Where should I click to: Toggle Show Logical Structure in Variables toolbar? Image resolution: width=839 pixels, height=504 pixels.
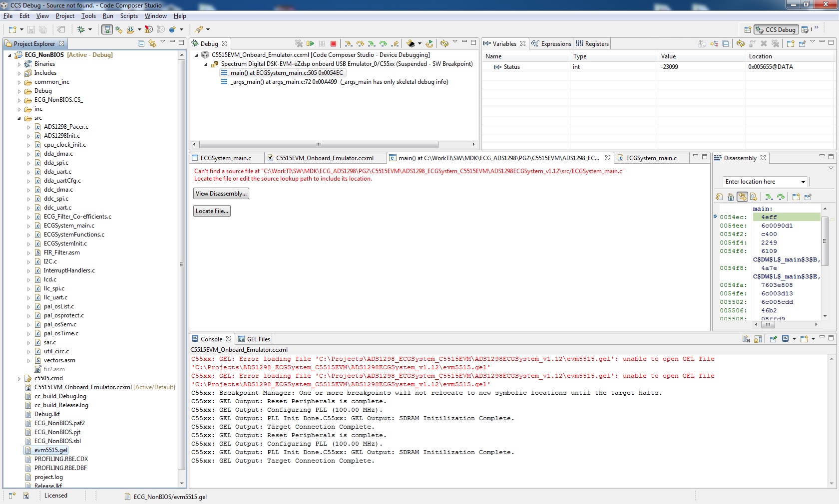(714, 44)
